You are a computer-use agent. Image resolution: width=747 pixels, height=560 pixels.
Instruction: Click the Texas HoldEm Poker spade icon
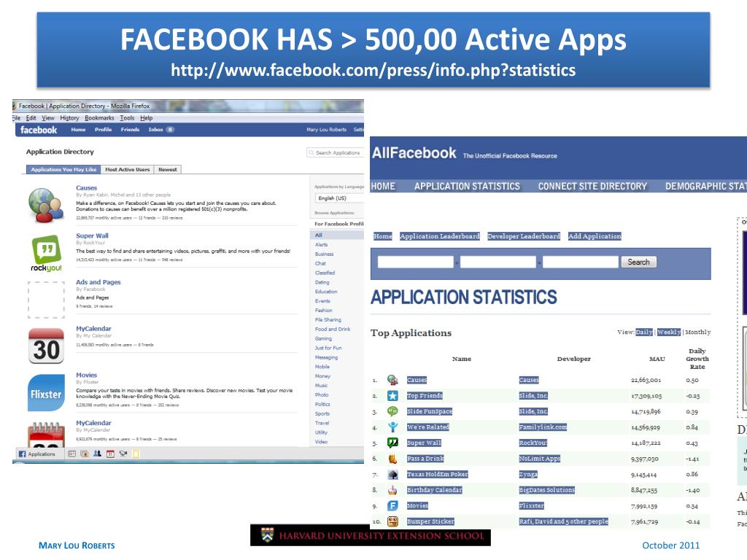[x=392, y=474]
